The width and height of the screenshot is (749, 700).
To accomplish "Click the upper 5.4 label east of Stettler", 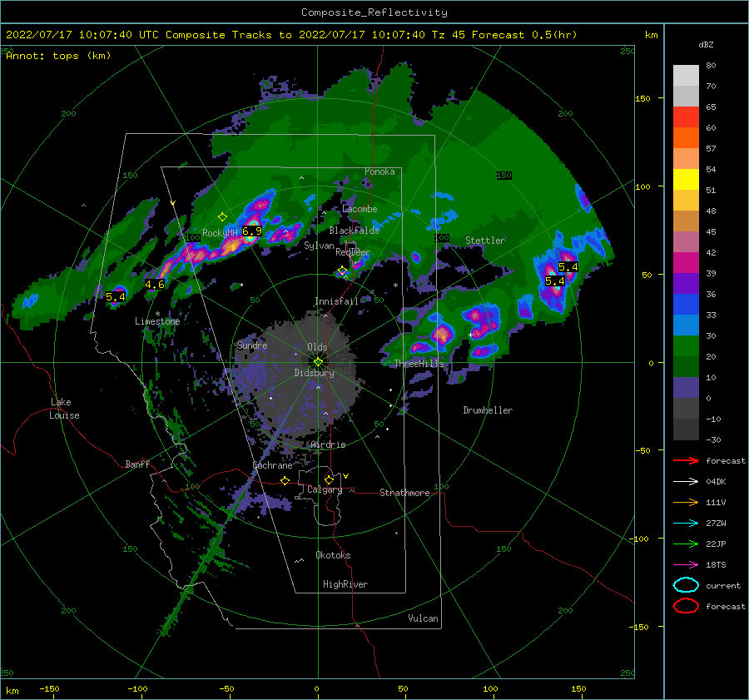I will point(568,267).
